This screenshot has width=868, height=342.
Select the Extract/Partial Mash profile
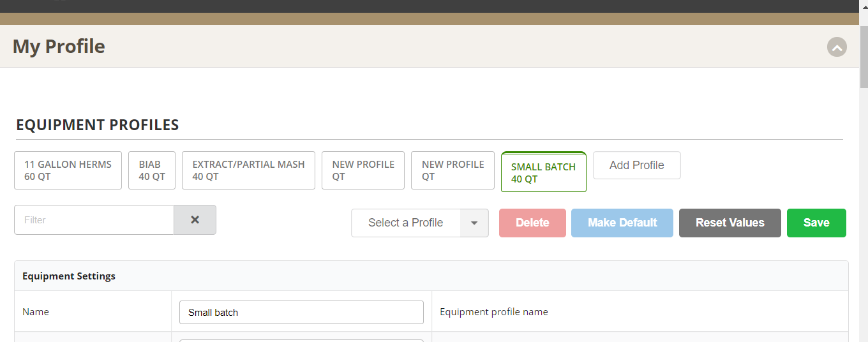248,170
